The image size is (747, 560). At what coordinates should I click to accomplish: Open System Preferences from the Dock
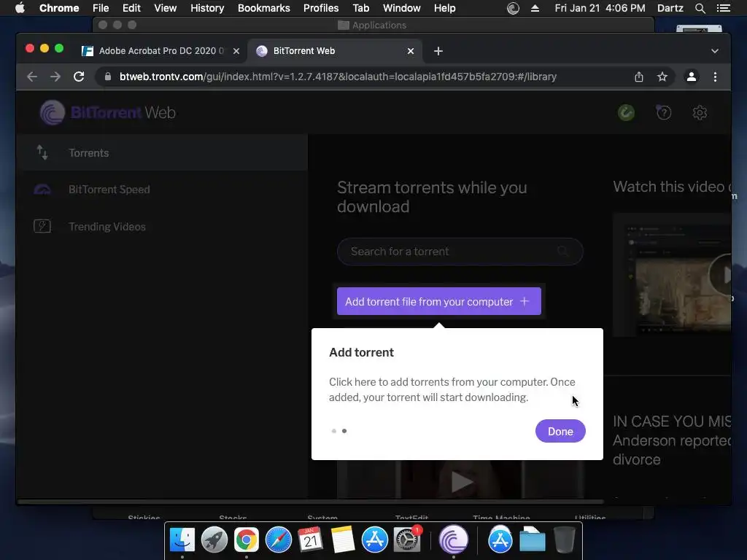point(407,540)
